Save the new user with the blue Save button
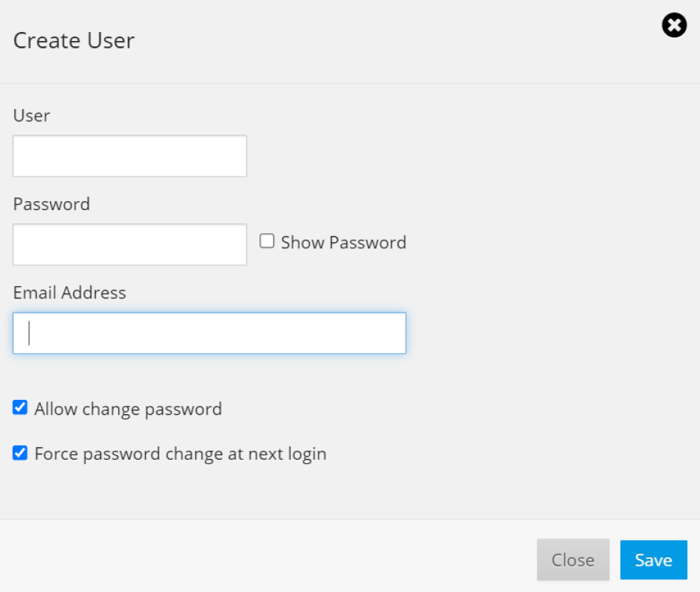This screenshot has width=700, height=592. click(x=654, y=559)
